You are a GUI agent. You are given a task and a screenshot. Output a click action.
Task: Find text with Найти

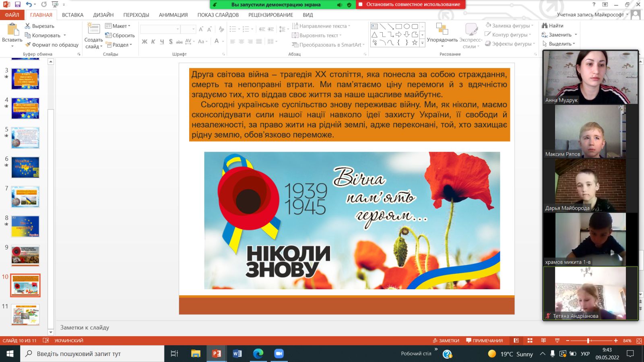point(553,25)
